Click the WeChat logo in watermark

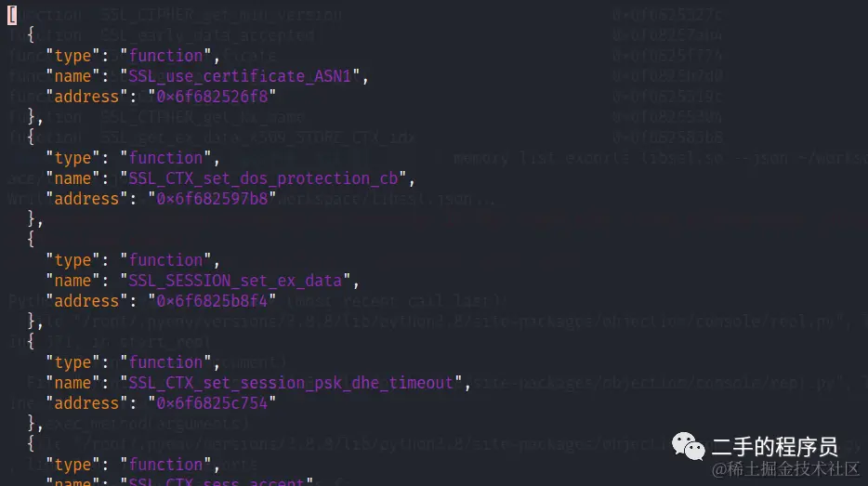(688, 446)
